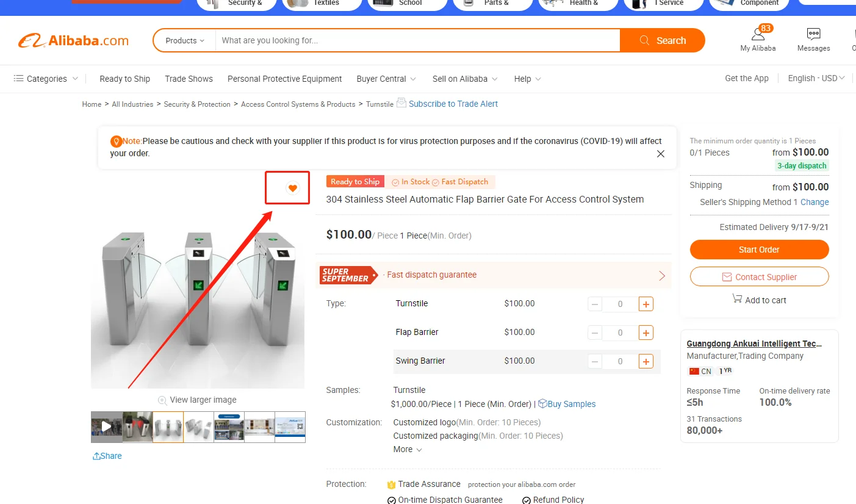Open Access Control Systems & Products breadcrumb
The height and width of the screenshot is (504, 856).
pyautogui.click(x=298, y=104)
